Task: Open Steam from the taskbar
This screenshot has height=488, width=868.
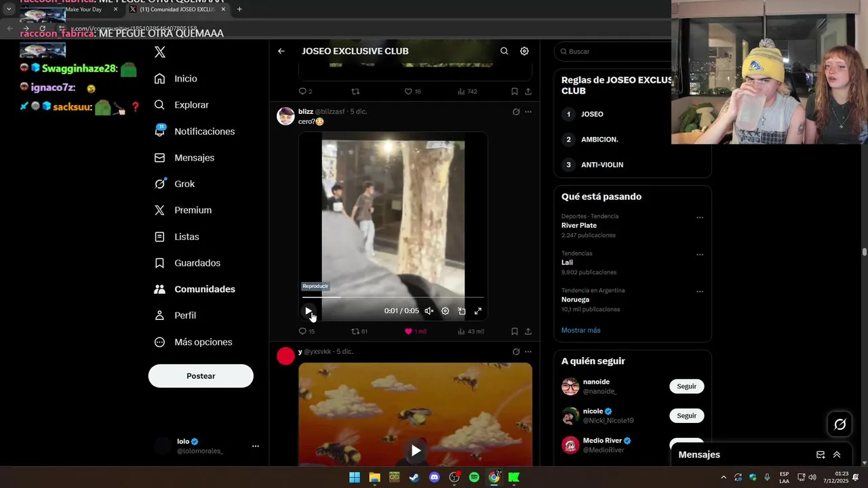Action: coord(414,477)
